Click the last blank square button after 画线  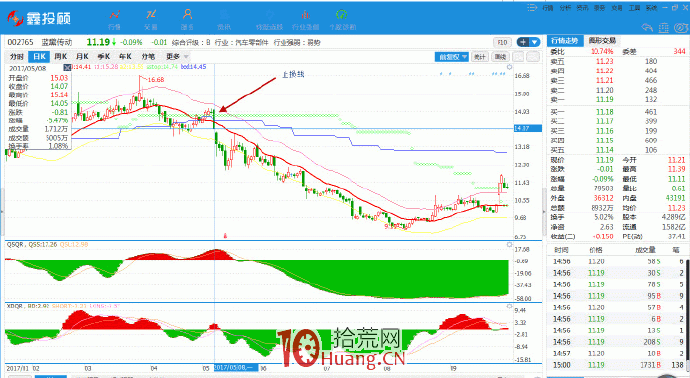[533, 57]
